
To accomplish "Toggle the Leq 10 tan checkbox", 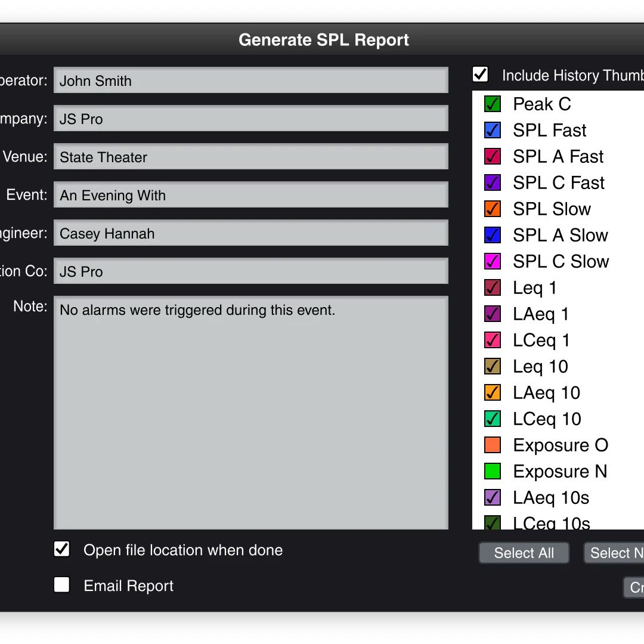I will 492,367.
